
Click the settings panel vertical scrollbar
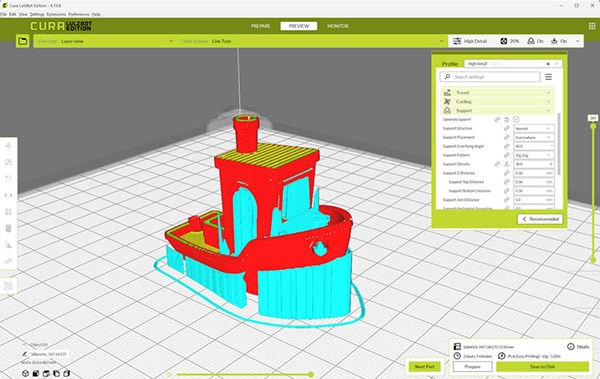click(559, 144)
